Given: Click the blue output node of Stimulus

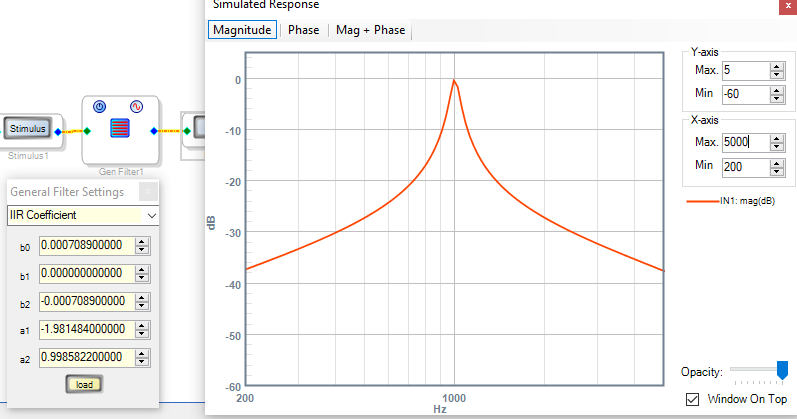Looking at the screenshot, I should (58, 132).
